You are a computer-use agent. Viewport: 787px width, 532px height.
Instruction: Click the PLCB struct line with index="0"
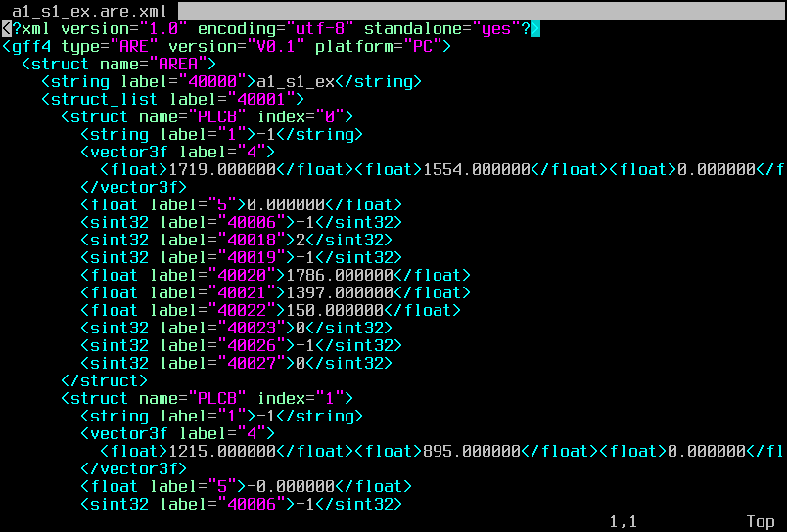208,116
